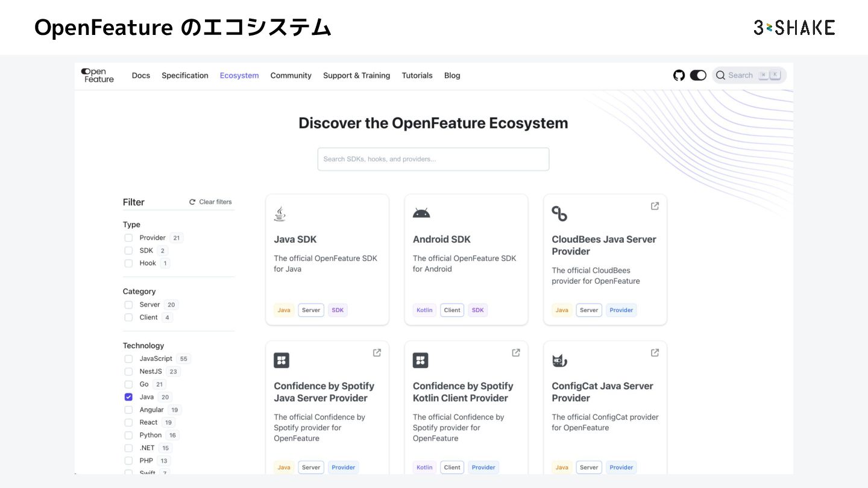Click the Server tag on Java SDK card
The width and height of the screenshot is (868, 488).
coord(311,310)
